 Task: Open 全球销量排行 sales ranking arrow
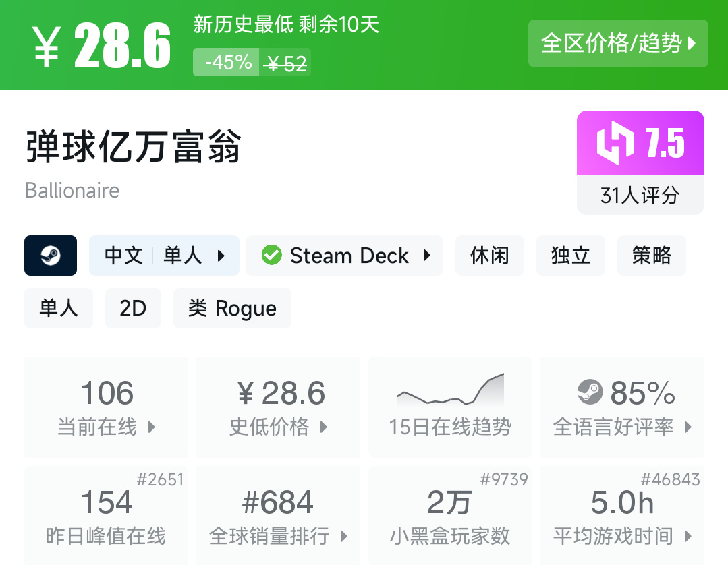point(343,536)
